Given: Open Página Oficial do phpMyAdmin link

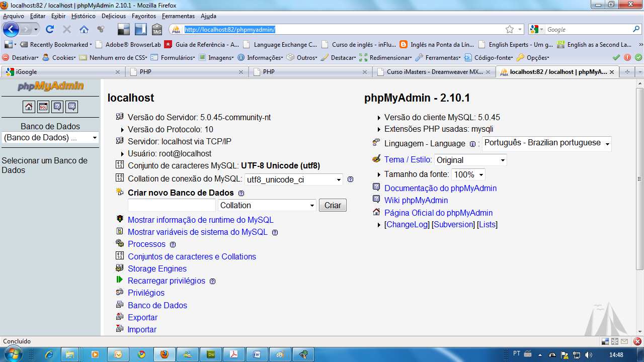Looking at the screenshot, I should pyautogui.click(x=438, y=213).
